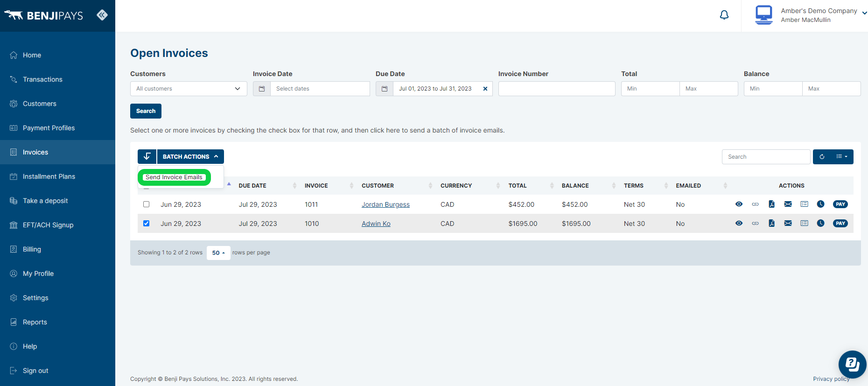The height and width of the screenshot is (386, 868).
Task: Click PAY for Jordan Burgess invoice
Action: pos(840,204)
